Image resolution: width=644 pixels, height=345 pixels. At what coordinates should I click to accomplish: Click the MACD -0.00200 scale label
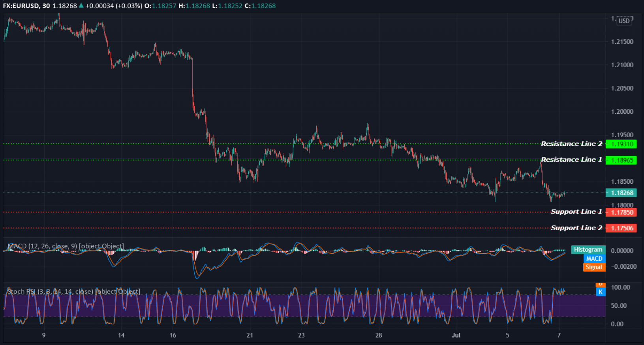coord(624,267)
